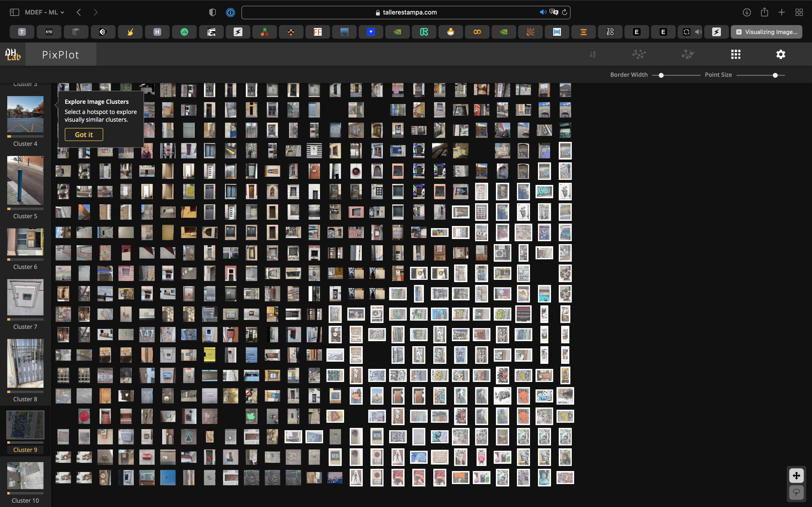Dismiss tooltip with Got it button

[x=84, y=134]
